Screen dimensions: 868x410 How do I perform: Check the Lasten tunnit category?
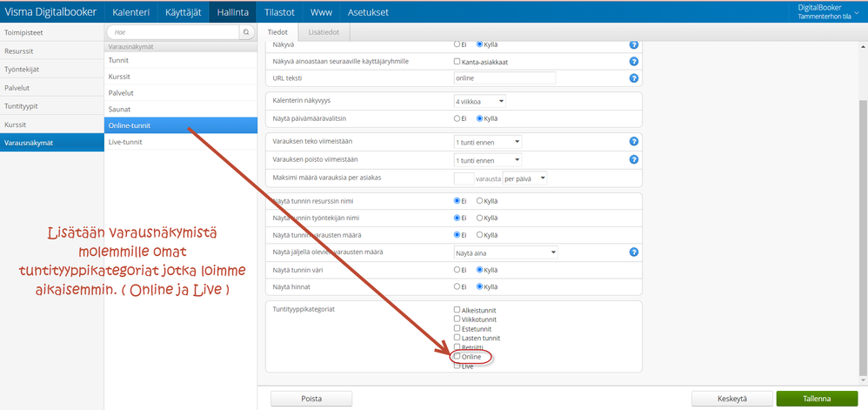coord(457,337)
